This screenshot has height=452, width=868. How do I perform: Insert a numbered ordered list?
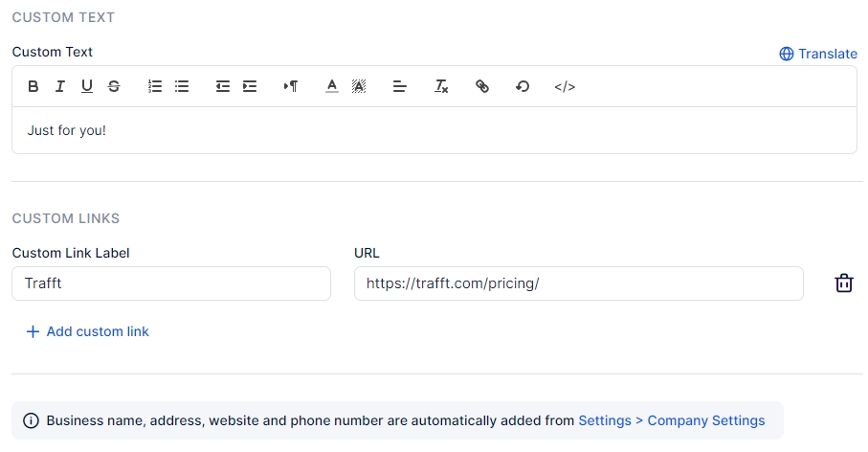155,86
